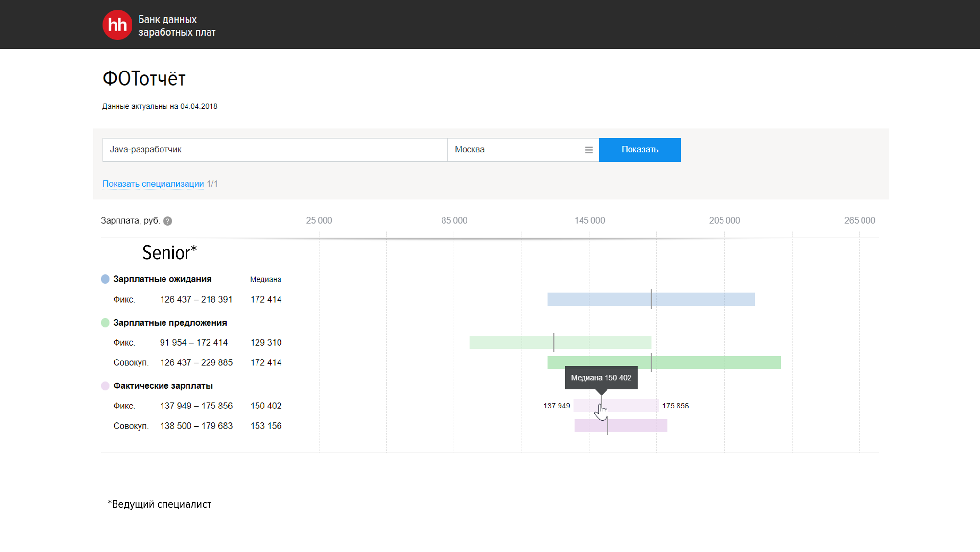This screenshot has height=552, width=980.
Task: Click the Банк данных заработных плат title
Action: [177, 26]
